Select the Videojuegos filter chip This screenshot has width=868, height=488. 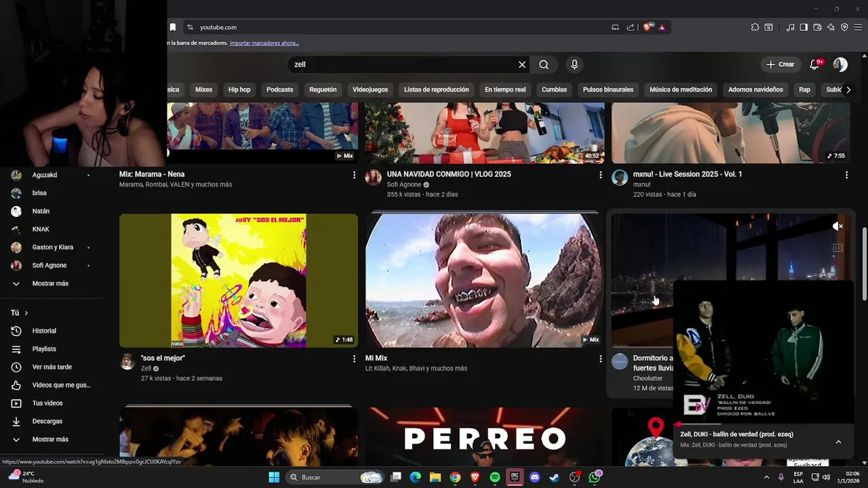tap(370, 89)
